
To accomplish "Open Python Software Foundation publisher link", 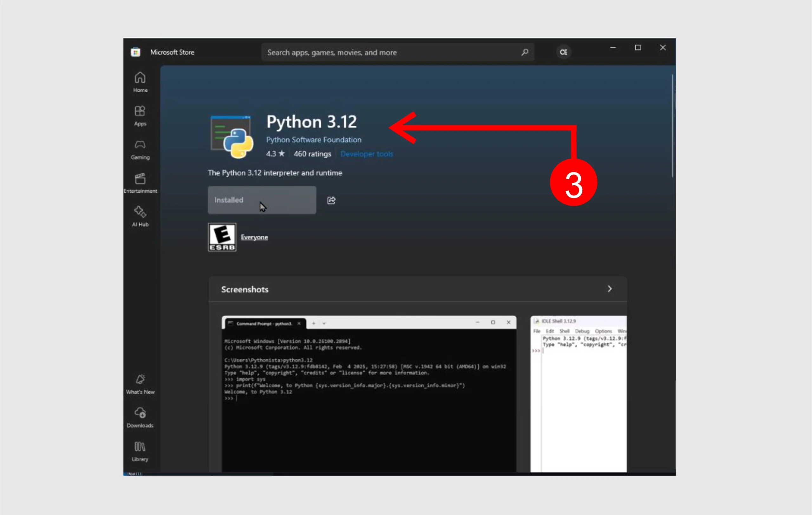I will [x=314, y=140].
